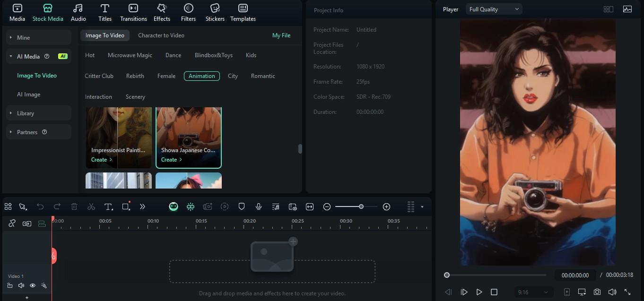Click the timeline zoom slider handle
This screenshot has height=301, width=644.
pyautogui.click(x=361, y=206)
